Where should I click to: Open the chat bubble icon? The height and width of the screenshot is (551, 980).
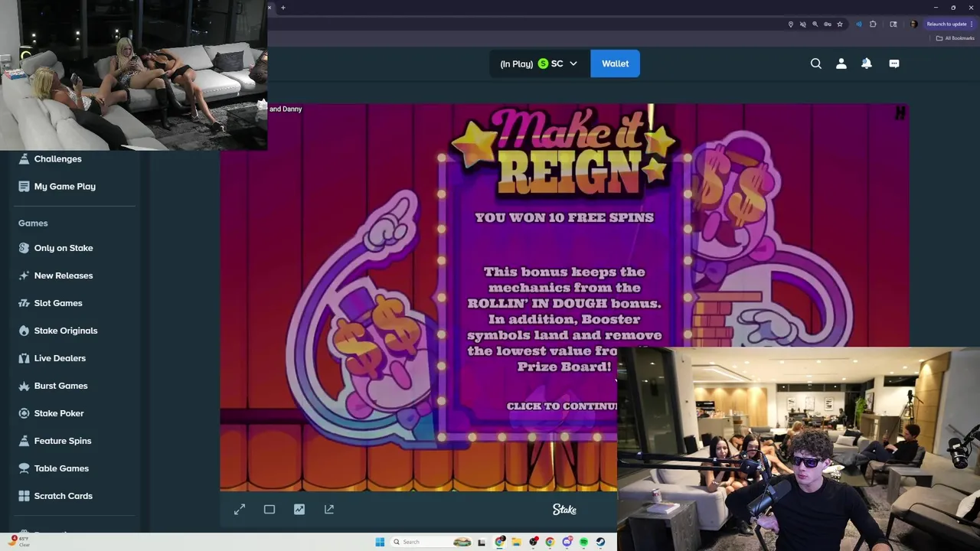tap(894, 64)
